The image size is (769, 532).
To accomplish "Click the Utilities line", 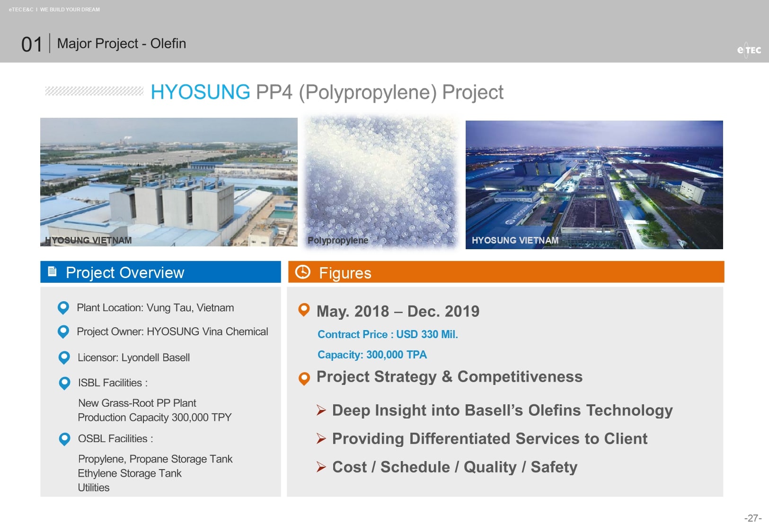I will (x=94, y=488).
